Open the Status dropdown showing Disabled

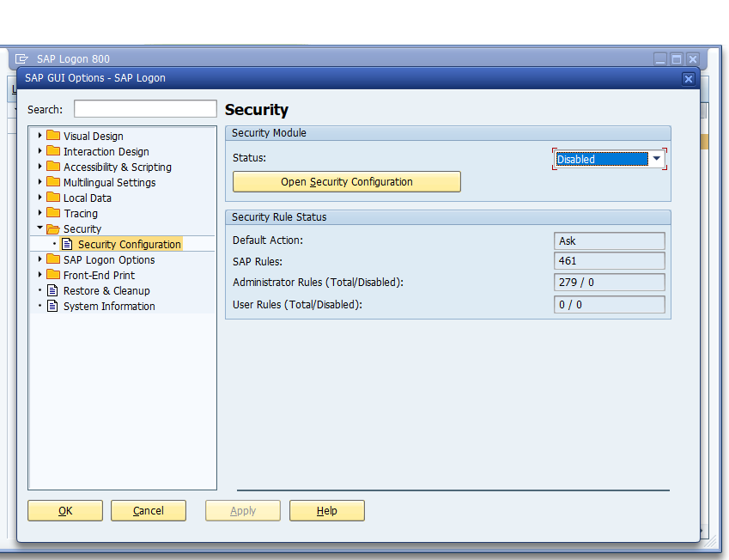[x=656, y=159]
